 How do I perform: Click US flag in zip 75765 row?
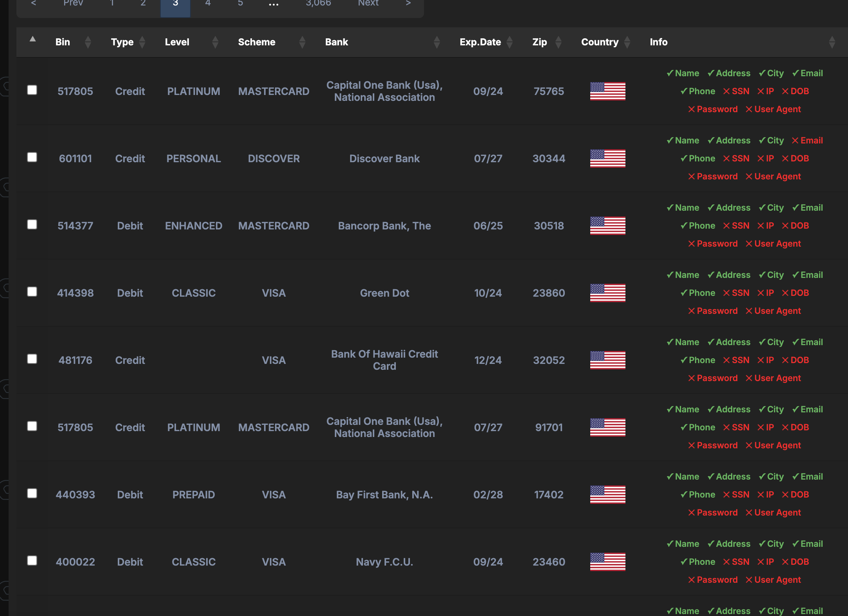tap(608, 91)
